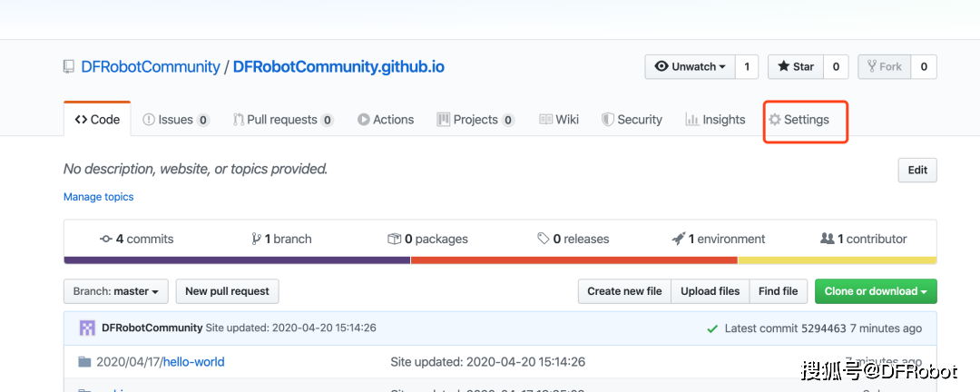The height and width of the screenshot is (392, 980).
Task: Open the 2020/04/17/hello-world folder
Action: pos(160,362)
